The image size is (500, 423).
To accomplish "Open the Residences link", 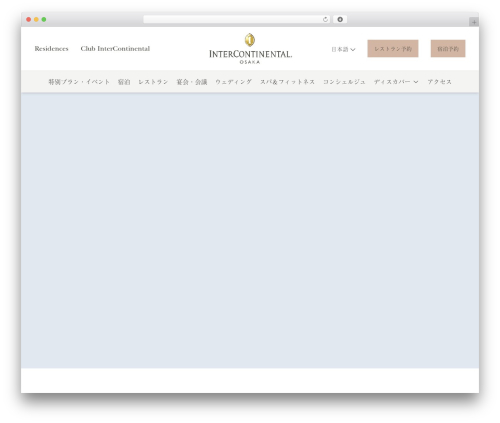I will coord(51,49).
